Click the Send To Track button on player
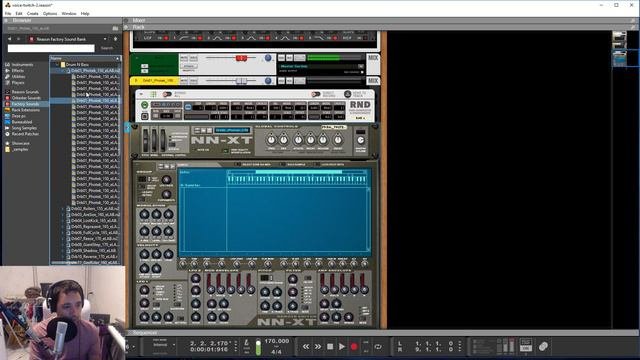Image resolution: width=640 pixels, height=360 pixels. point(347,94)
